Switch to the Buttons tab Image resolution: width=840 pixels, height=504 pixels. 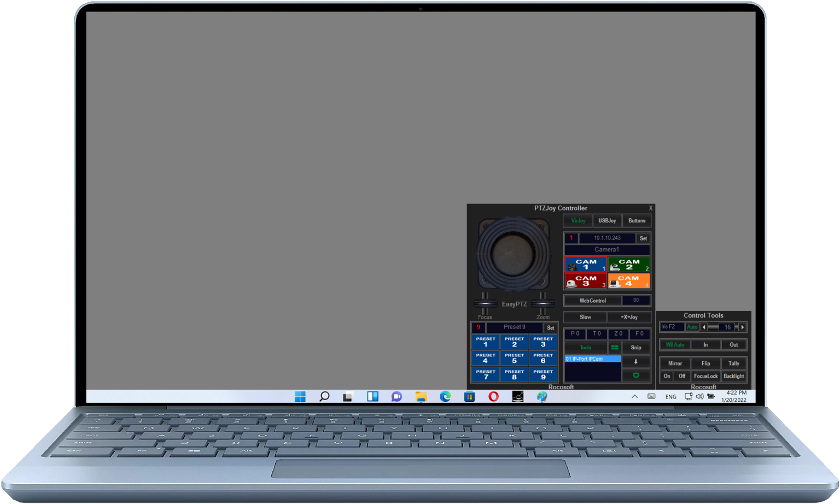[x=637, y=220]
